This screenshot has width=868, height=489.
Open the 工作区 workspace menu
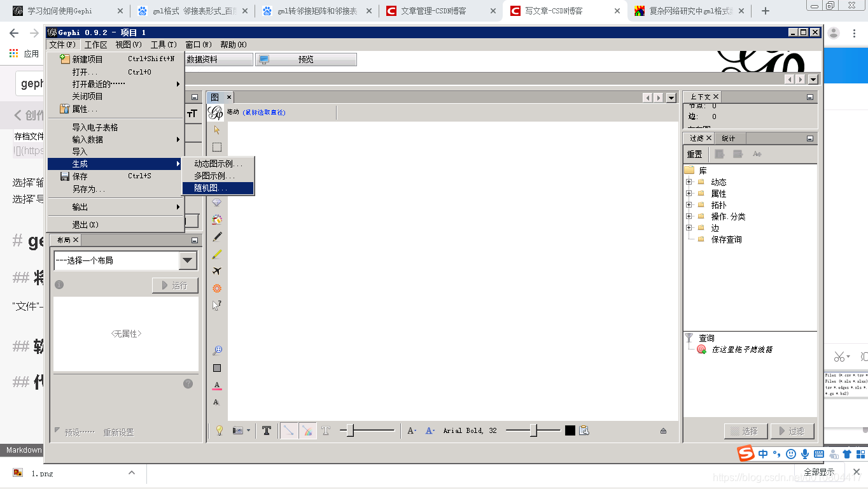coord(95,45)
